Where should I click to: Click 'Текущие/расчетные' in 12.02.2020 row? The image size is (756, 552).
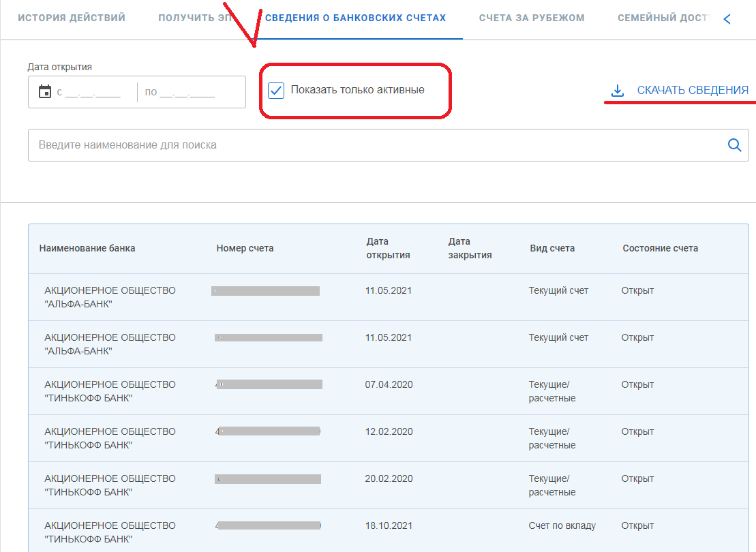[x=552, y=438]
